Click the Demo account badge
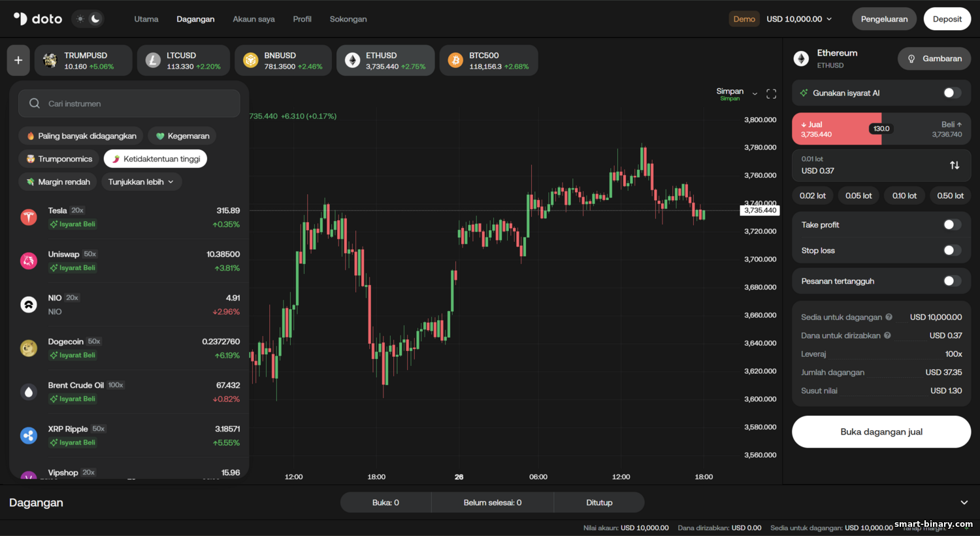The height and width of the screenshot is (536, 980). pos(744,19)
